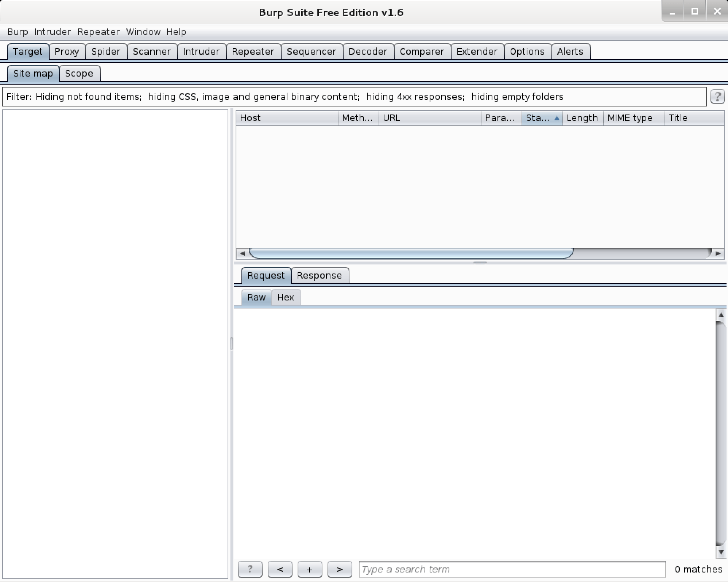Click the help question mark button
The image size is (728, 582).
(717, 96)
